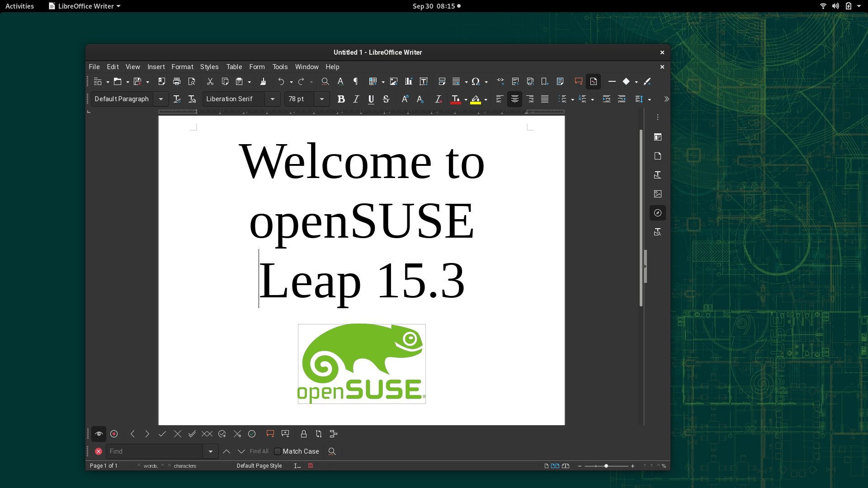The height and width of the screenshot is (488, 868).
Task: Toggle Show Track Changes eye icon
Action: click(x=99, y=434)
